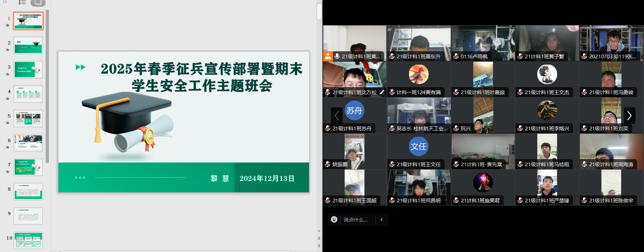Image resolution: width=644 pixels, height=252 pixels.
Task: Click the muted microphone icon for 文任
Action: (392, 164)
